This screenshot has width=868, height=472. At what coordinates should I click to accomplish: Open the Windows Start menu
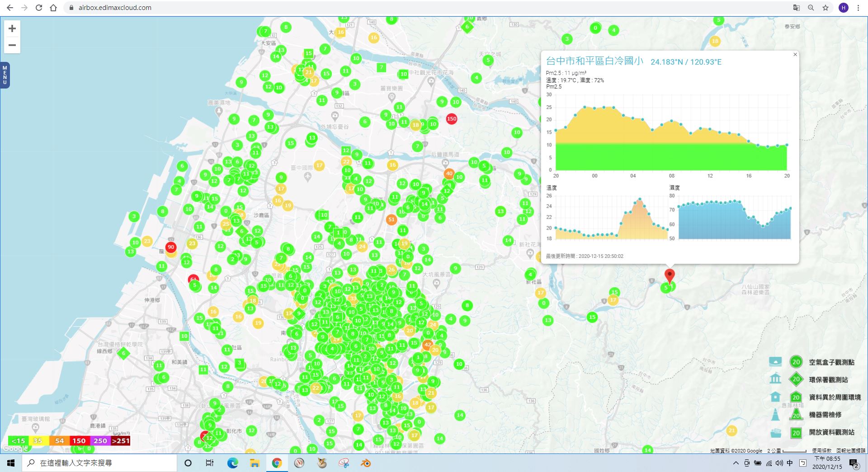click(x=11, y=463)
